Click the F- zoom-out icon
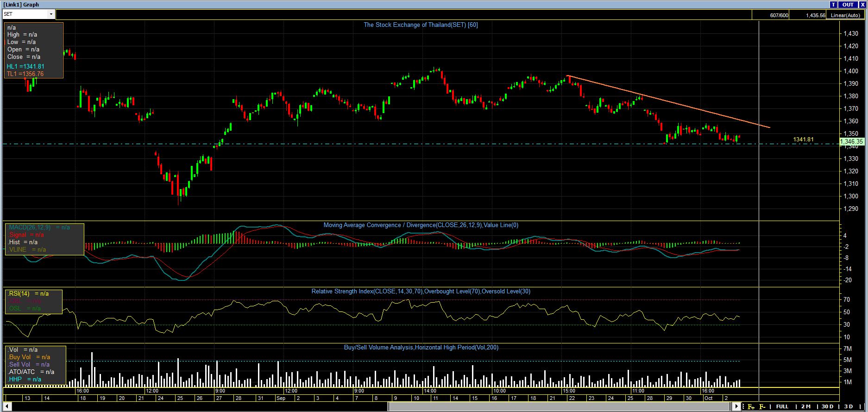Viewport: 868px width, 412px height. 762,406
